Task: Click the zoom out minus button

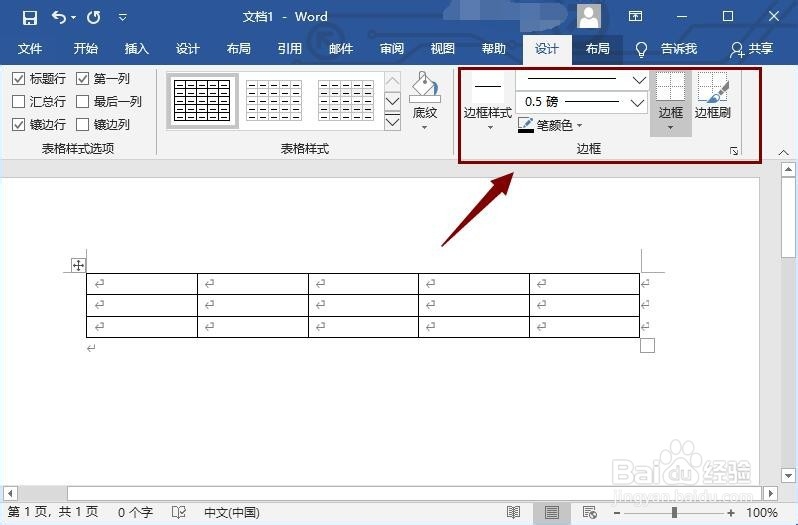Action: point(617,512)
